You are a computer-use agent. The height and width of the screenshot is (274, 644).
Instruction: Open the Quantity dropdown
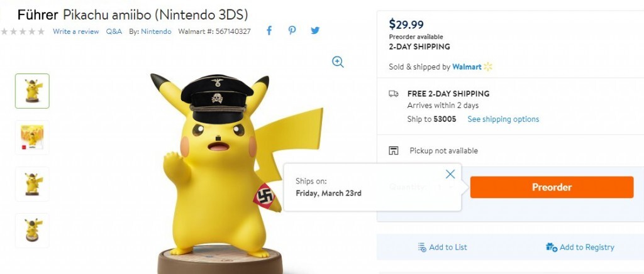tap(448, 187)
